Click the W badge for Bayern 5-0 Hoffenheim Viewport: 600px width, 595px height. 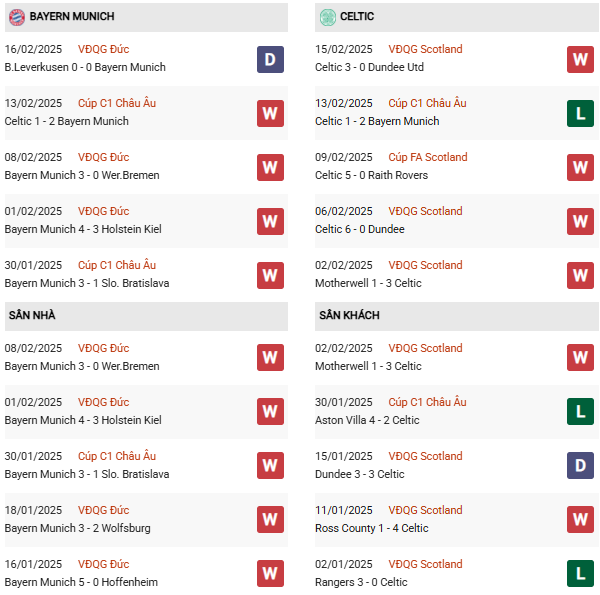coord(270,573)
